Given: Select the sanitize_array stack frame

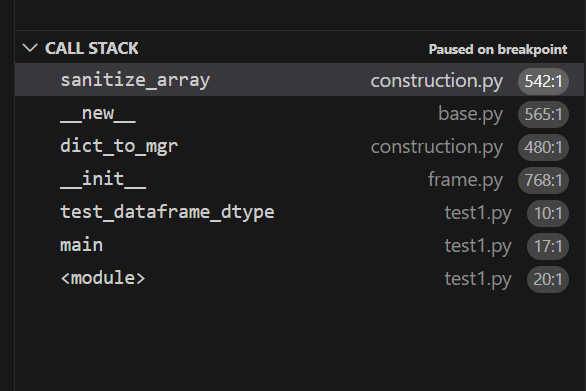Looking at the screenshot, I should [299, 80].
